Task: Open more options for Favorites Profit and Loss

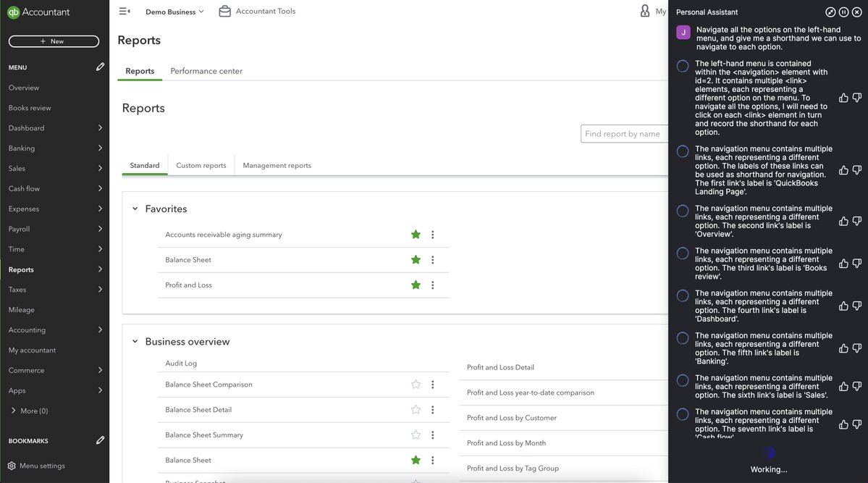Action: [433, 285]
